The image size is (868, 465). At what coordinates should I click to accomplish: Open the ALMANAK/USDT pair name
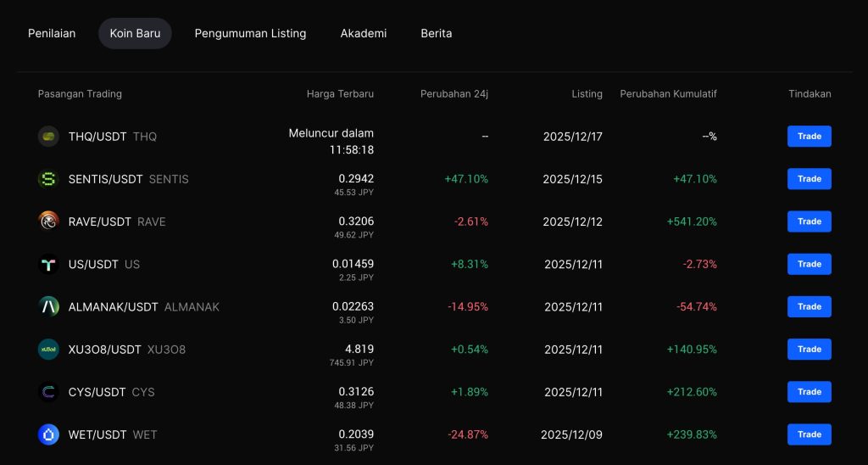click(x=114, y=306)
